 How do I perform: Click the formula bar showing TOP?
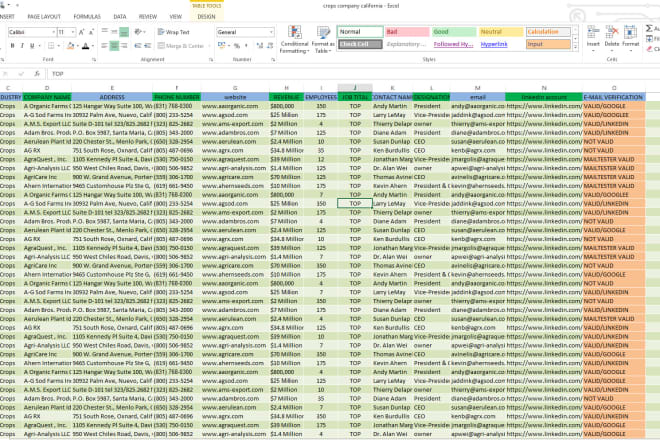tap(354, 74)
